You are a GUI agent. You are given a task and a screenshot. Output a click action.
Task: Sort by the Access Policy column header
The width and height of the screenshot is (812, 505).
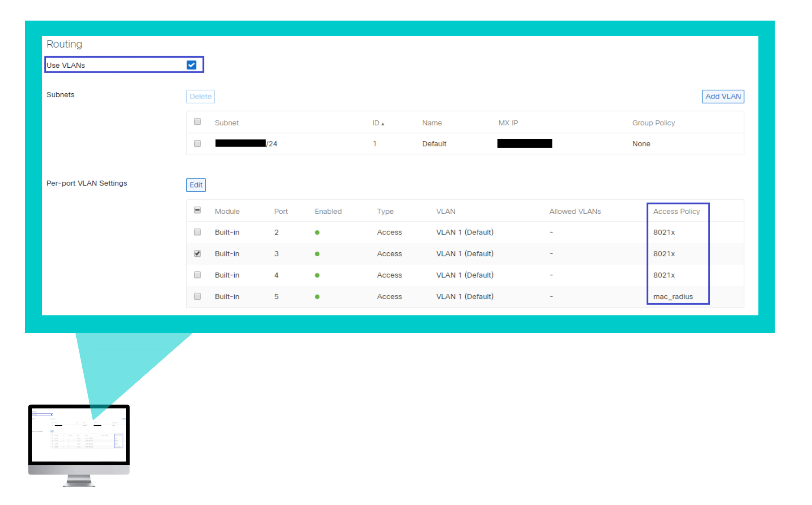(x=676, y=211)
